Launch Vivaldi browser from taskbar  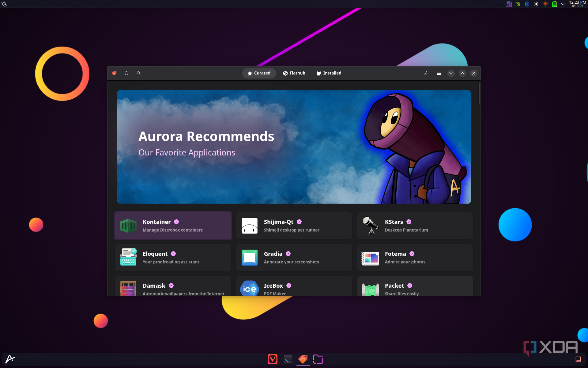click(x=273, y=359)
